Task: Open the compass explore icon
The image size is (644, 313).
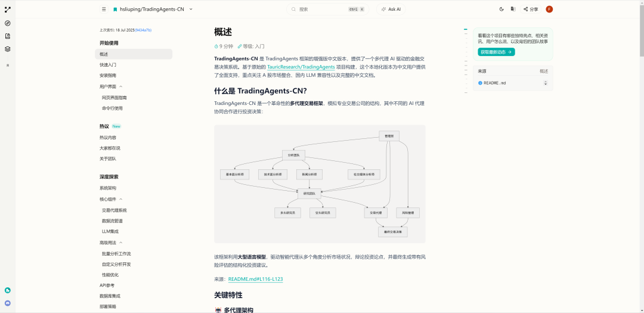Action: coord(7,23)
